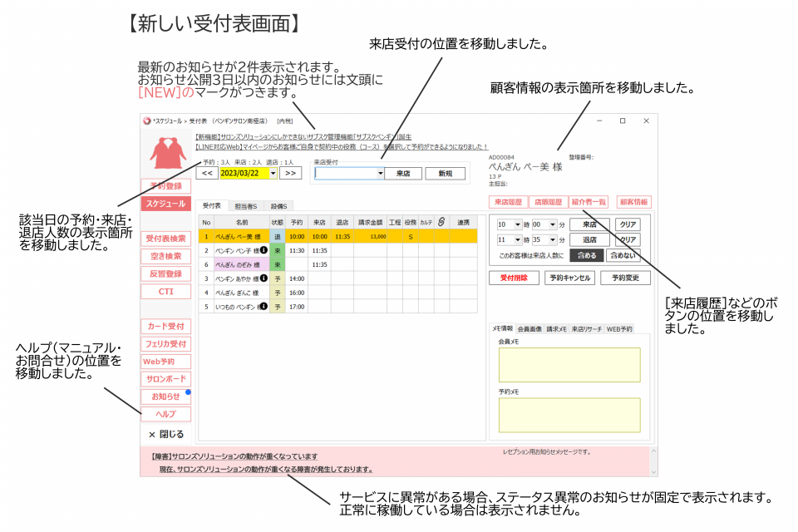
Task: Select 含めない for visitor count
Action: tap(623, 255)
